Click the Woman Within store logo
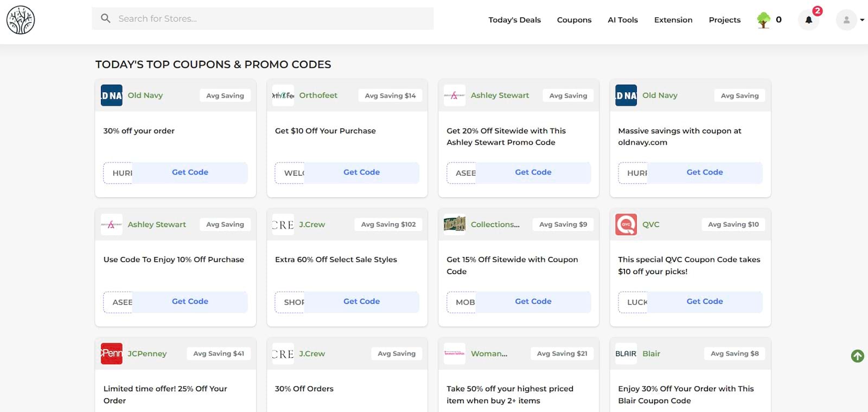The height and width of the screenshot is (412, 868). click(455, 353)
